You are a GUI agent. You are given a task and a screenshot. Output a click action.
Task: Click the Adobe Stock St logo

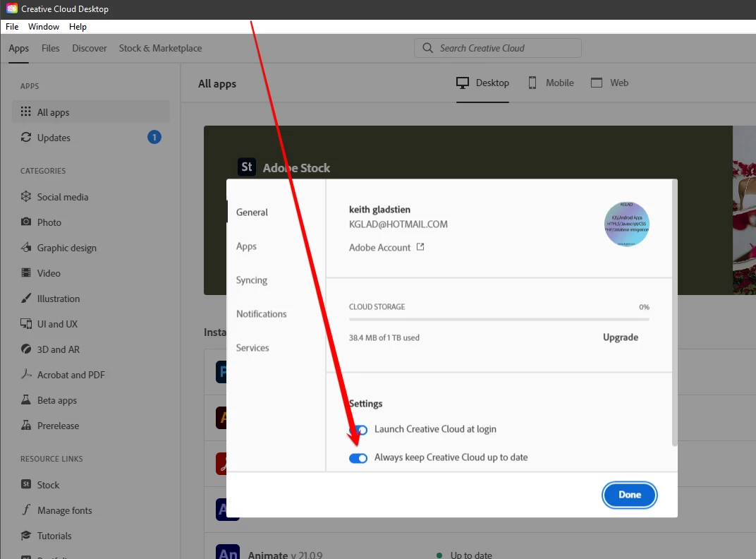pos(247,167)
